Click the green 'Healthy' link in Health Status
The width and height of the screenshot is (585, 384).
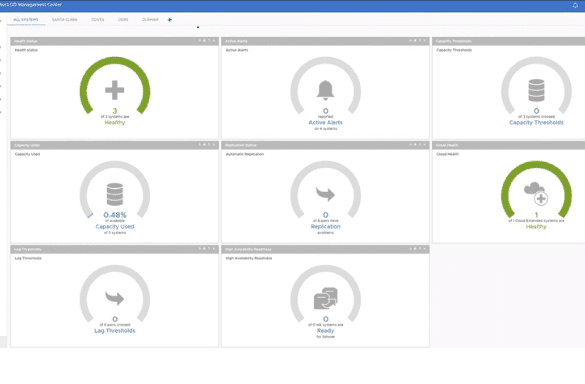coord(115,123)
